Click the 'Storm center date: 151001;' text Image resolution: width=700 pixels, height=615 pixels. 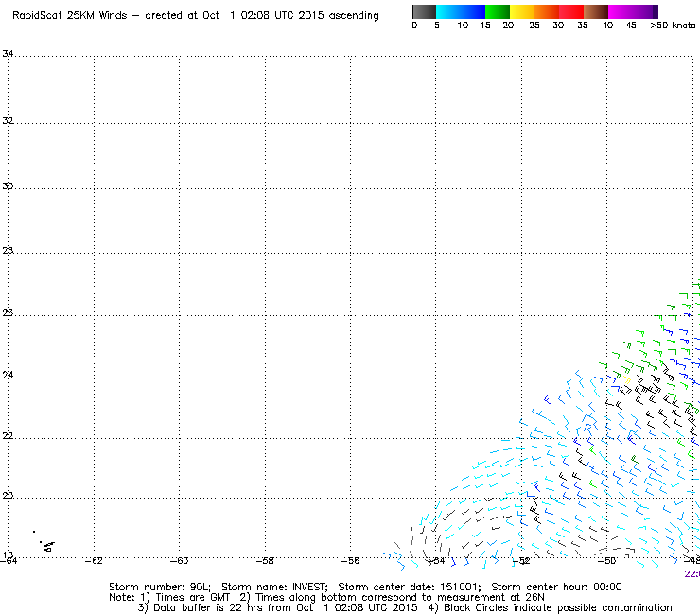410,587
